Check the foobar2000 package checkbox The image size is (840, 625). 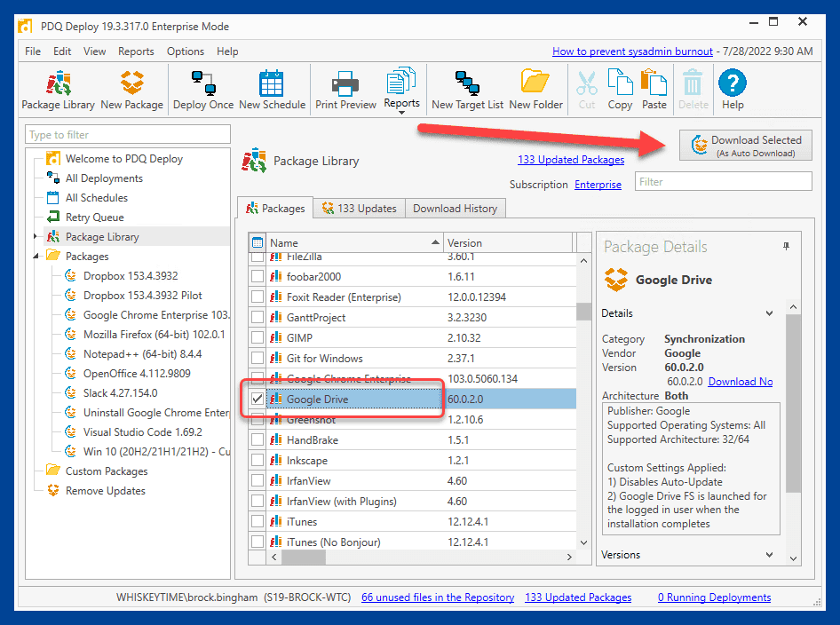(258, 276)
